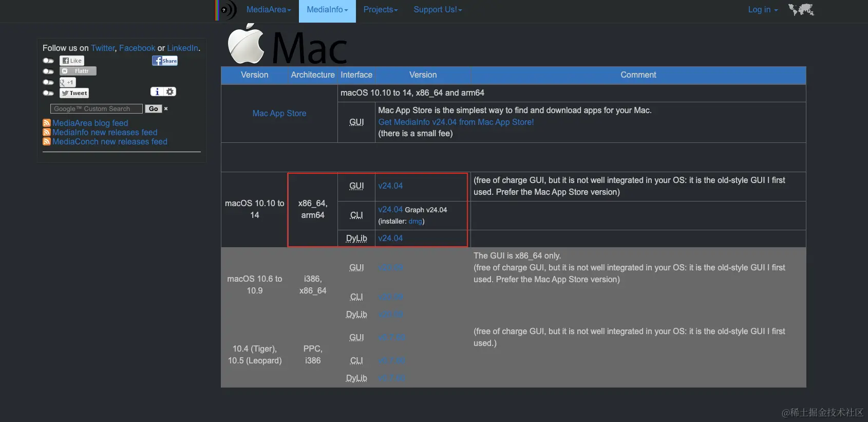Viewport: 868px width, 422px height.
Task: Click the Architecture column header
Action: 313,75
